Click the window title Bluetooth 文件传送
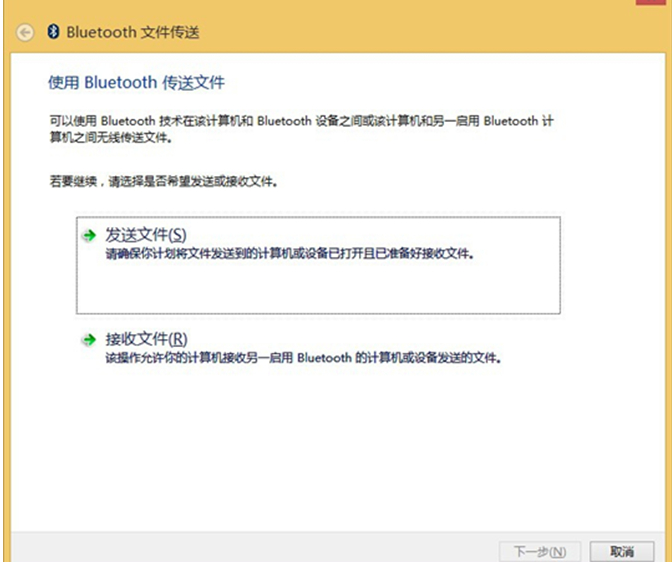This screenshot has height=562, width=672. tap(132, 32)
